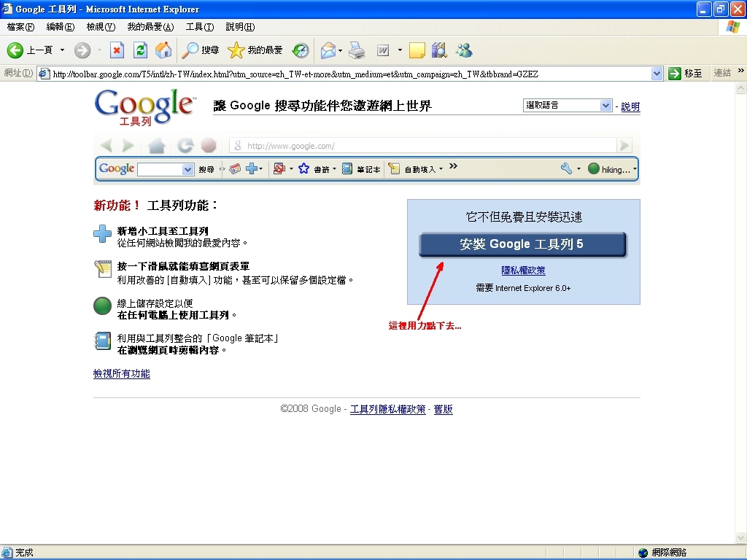Screen dimensions: 747x560
Task: Follow the 檢視所有功能 link
Action: (x=122, y=374)
